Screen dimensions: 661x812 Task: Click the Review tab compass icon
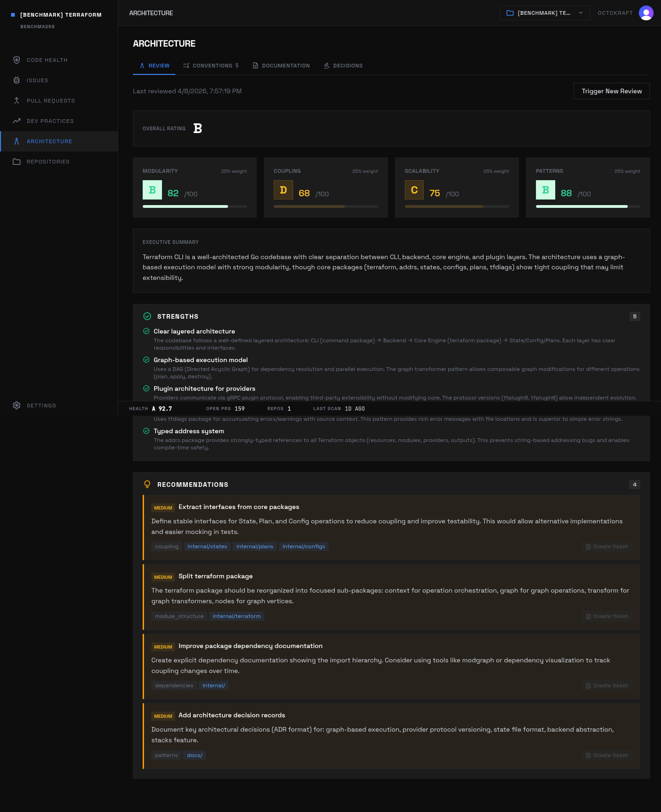(x=142, y=66)
